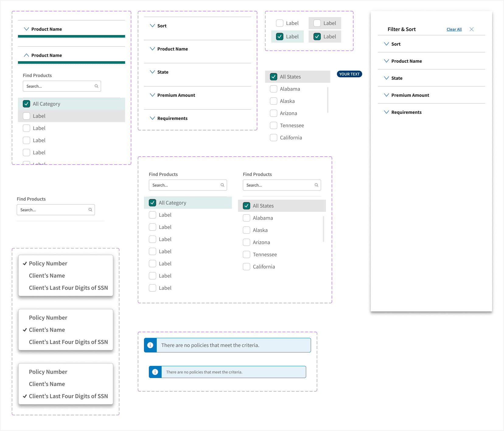Check the Tennessee checkbox below the search field
Image resolution: width=504 pixels, height=431 pixels.
(x=247, y=254)
